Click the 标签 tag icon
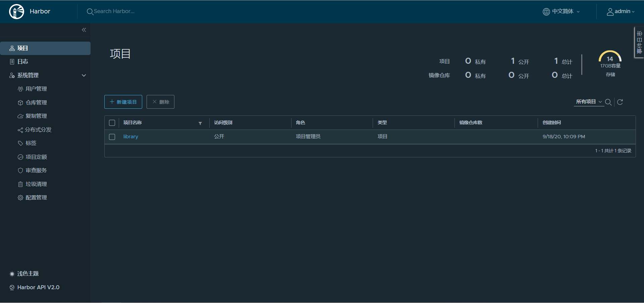The height and width of the screenshot is (303, 644). [x=20, y=143]
